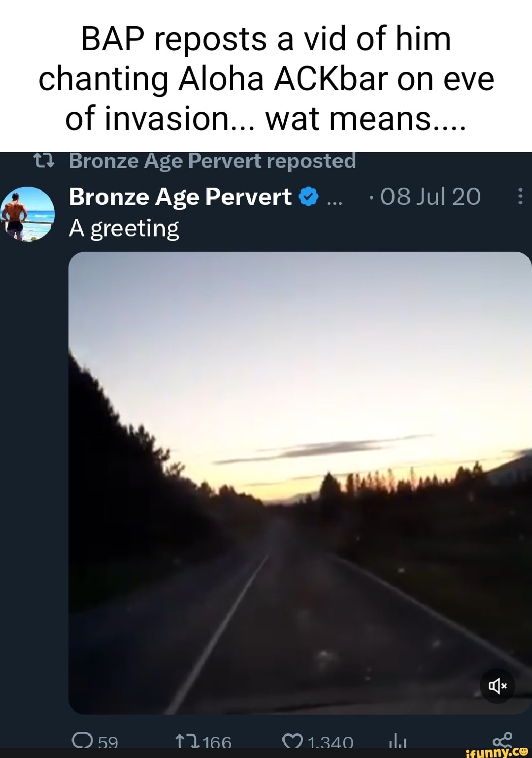The width and height of the screenshot is (532, 758).
Task: Click the 'A greeting' tweet text
Action: 124,229
